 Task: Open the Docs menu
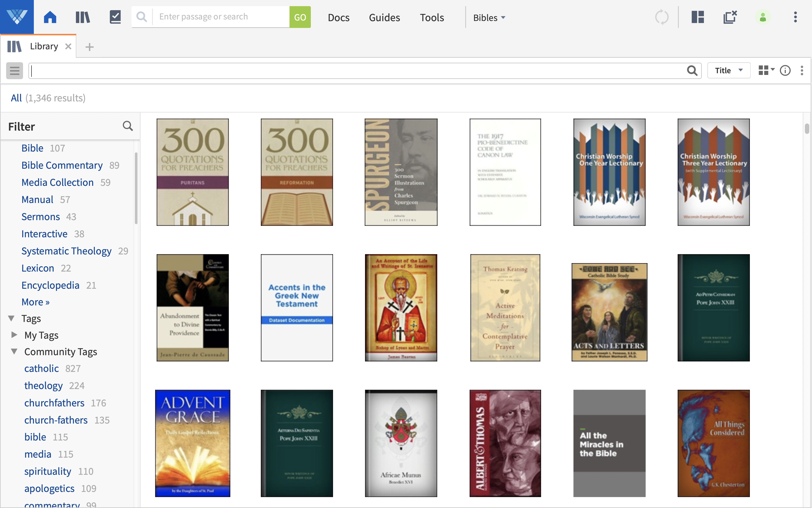(x=339, y=18)
